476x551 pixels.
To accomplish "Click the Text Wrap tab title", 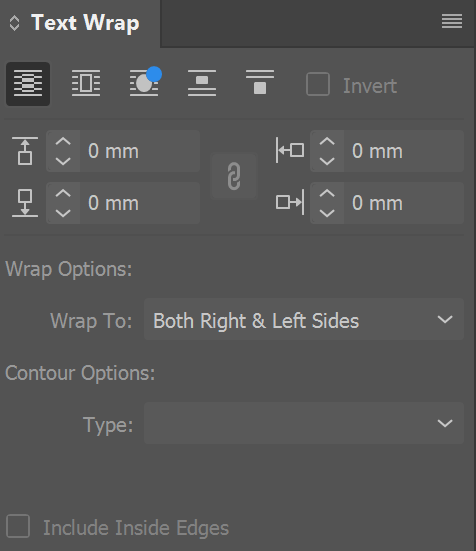I will click(x=85, y=23).
